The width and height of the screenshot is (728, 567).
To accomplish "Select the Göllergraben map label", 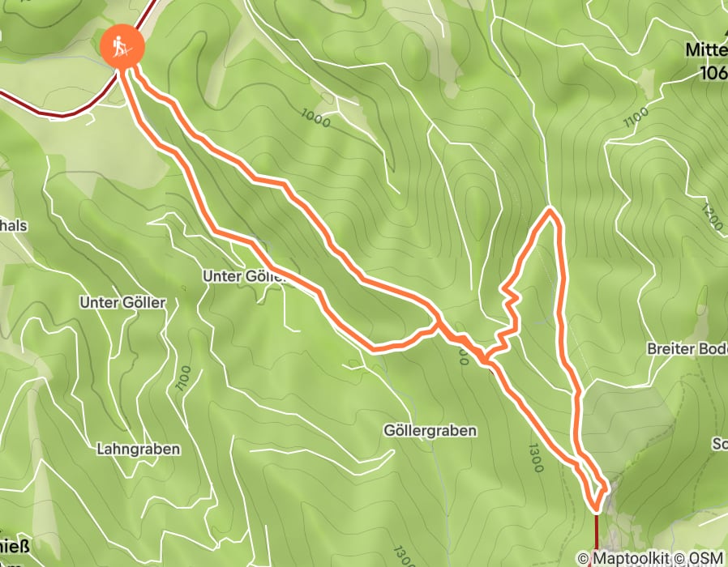I will point(430,431).
